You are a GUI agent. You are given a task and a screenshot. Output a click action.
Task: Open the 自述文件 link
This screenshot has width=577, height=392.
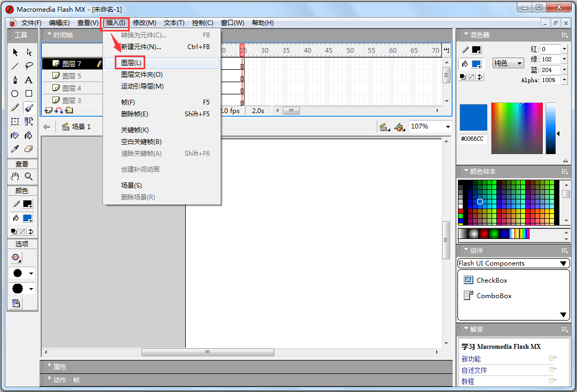click(x=474, y=370)
